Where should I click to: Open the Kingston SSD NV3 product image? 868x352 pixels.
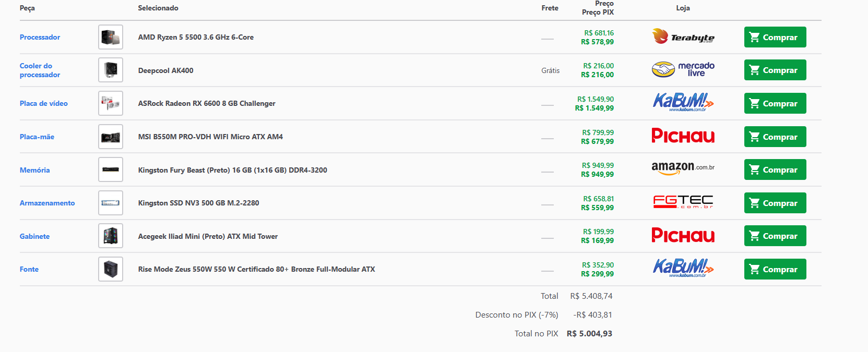pos(111,203)
